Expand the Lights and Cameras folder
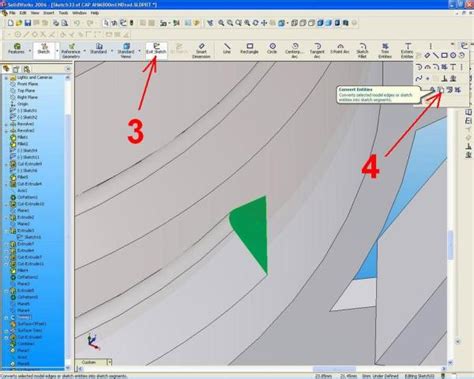This screenshot has width=474, height=379. click(6, 77)
